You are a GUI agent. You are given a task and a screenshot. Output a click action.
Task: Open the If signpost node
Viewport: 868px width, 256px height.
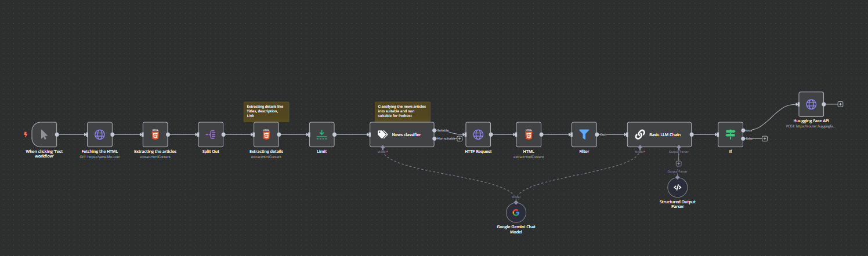730,134
